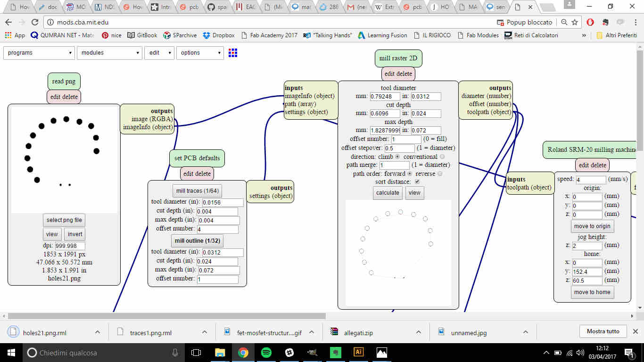This screenshot has width=644, height=362.
Task: Open the Windows Start menu
Action: pyautogui.click(x=11, y=352)
